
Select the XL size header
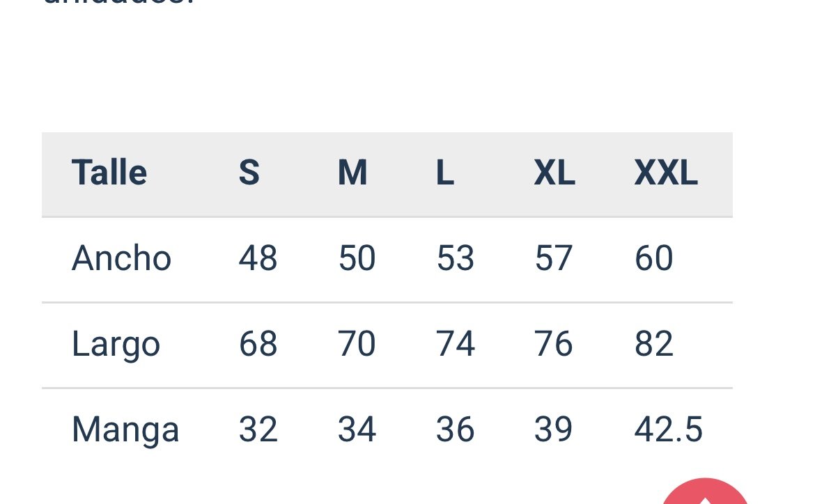(x=554, y=173)
